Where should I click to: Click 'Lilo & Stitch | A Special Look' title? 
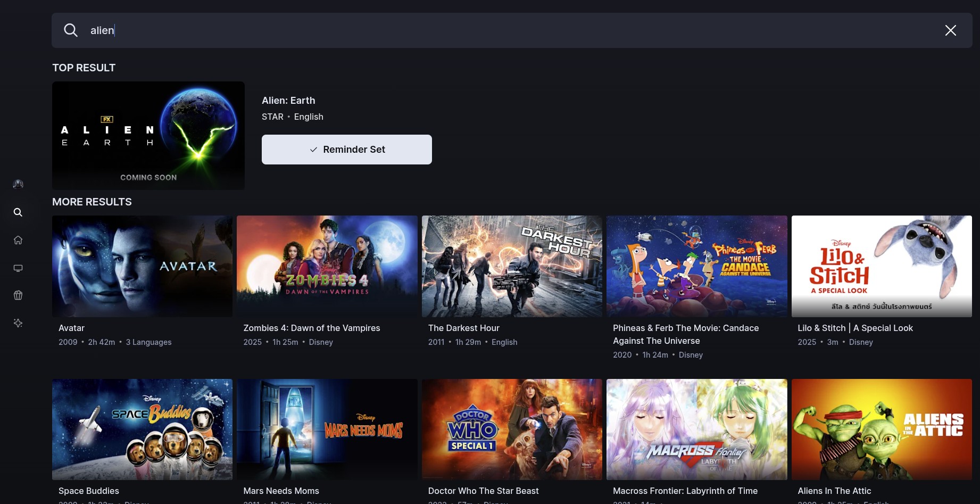pos(856,328)
